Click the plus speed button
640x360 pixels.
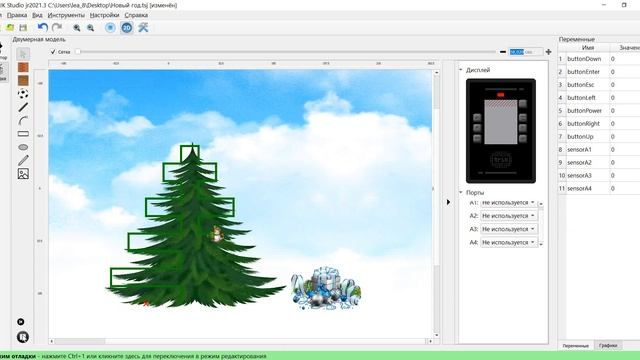pos(548,52)
